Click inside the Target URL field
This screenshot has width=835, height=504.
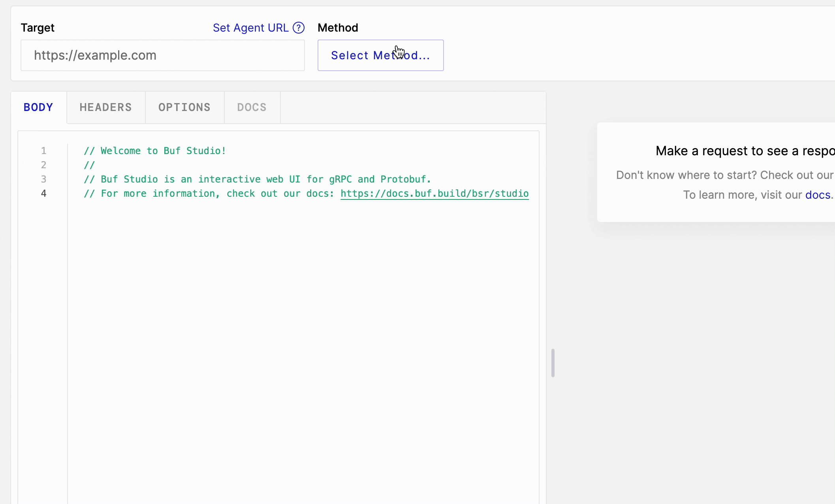click(162, 55)
